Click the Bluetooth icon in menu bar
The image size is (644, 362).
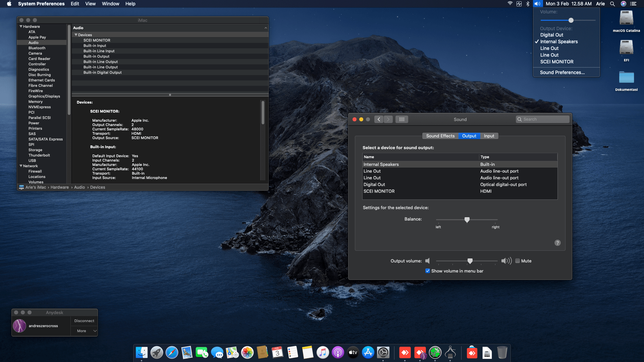(x=528, y=4)
